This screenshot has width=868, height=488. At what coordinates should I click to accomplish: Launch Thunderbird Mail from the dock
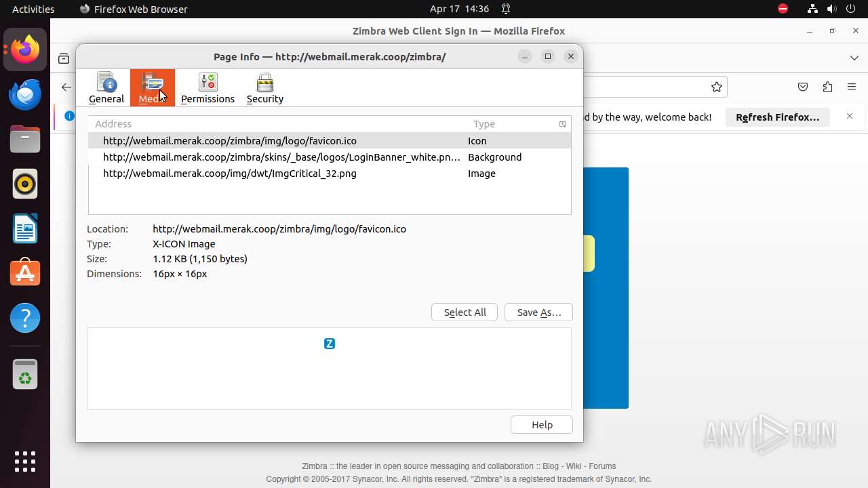click(25, 94)
